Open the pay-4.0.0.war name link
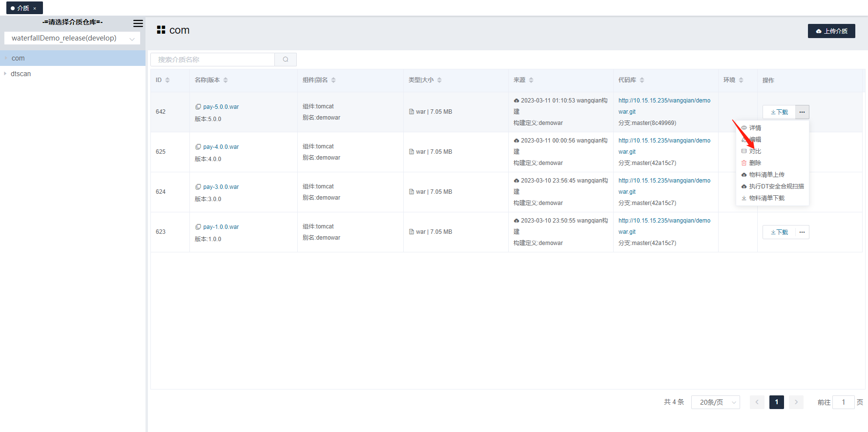Viewport: 868px width, 432px height. tap(221, 147)
